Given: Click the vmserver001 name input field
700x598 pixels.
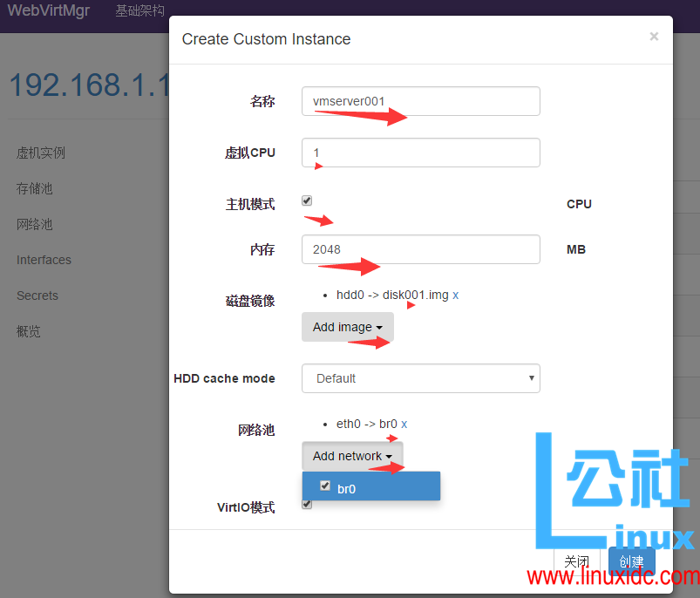Looking at the screenshot, I should tap(420, 101).
